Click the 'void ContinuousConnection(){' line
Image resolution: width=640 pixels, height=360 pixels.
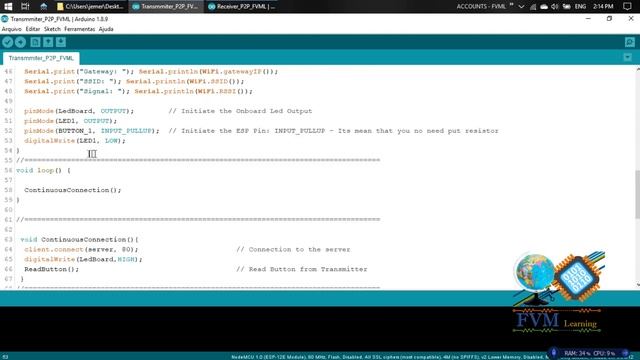click(x=79, y=239)
